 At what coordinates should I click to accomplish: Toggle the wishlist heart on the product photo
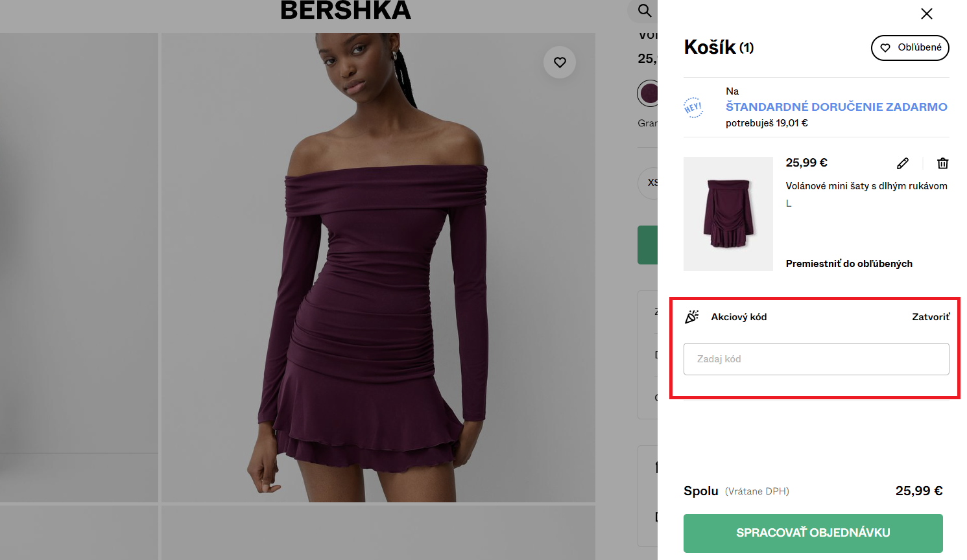(x=559, y=62)
